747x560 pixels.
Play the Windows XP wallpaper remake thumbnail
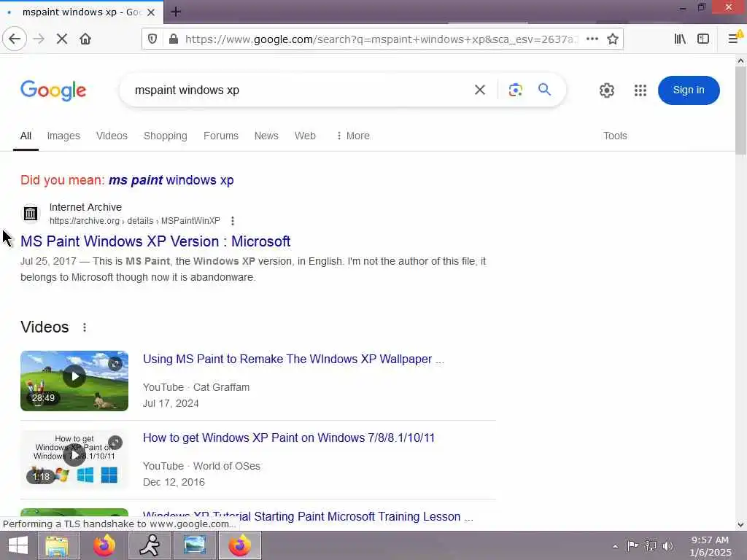tap(74, 381)
